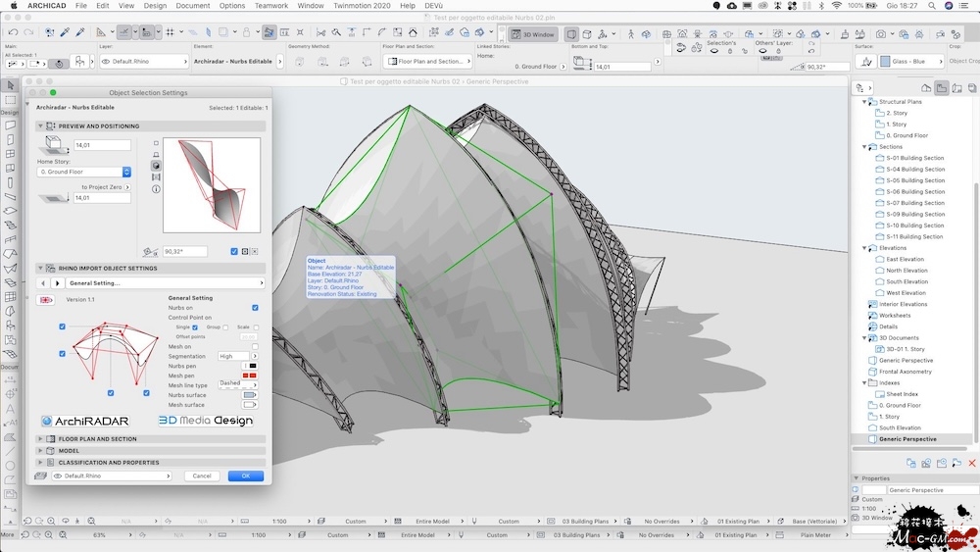Click the Undo arrow in the toolbar
The width and height of the screenshot is (980, 552).
click(13, 32)
